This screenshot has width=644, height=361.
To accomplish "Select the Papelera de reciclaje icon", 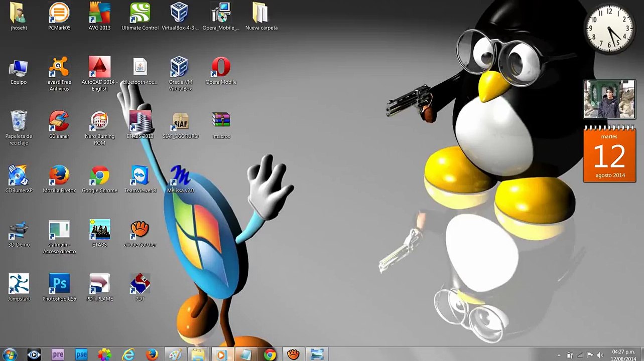I will pyautogui.click(x=19, y=128).
